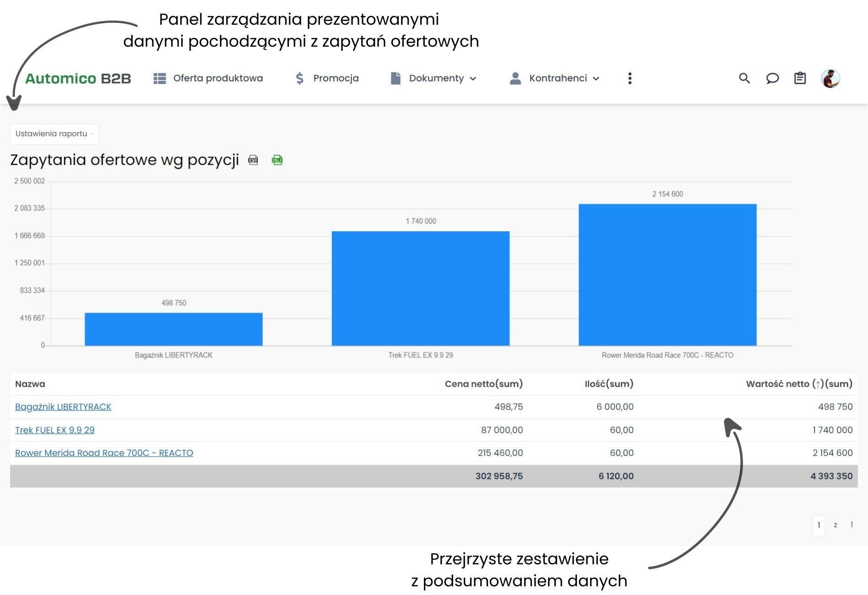Export the report as XLS
Screen dimensions: 868x595
[x=277, y=160]
